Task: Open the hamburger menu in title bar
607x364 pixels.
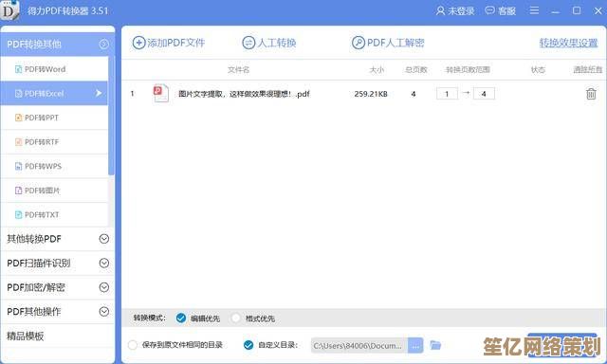Action: pos(534,10)
